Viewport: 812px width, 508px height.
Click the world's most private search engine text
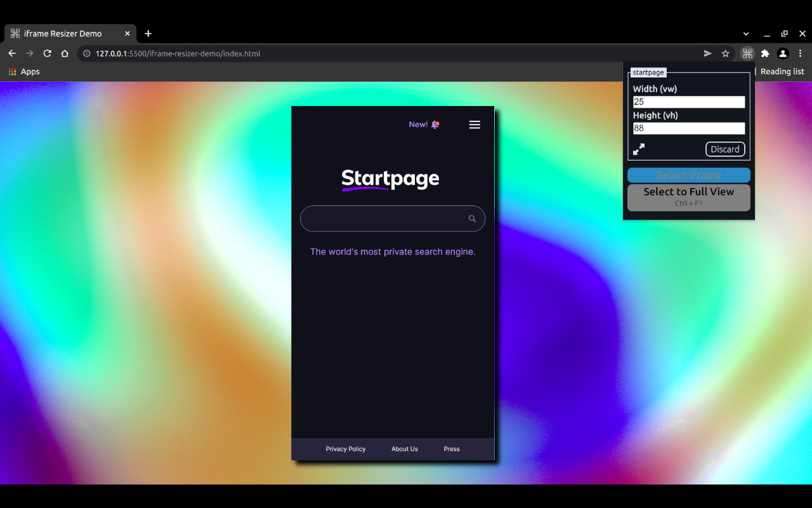[x=393, y=252]
